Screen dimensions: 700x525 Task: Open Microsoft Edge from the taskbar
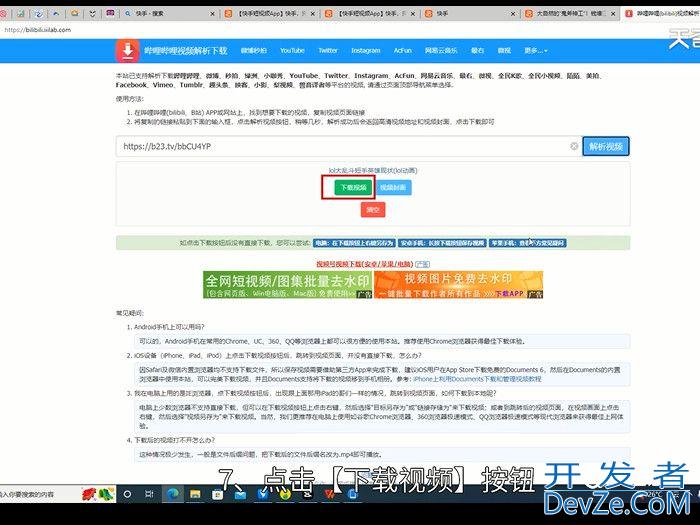point(172,494)
